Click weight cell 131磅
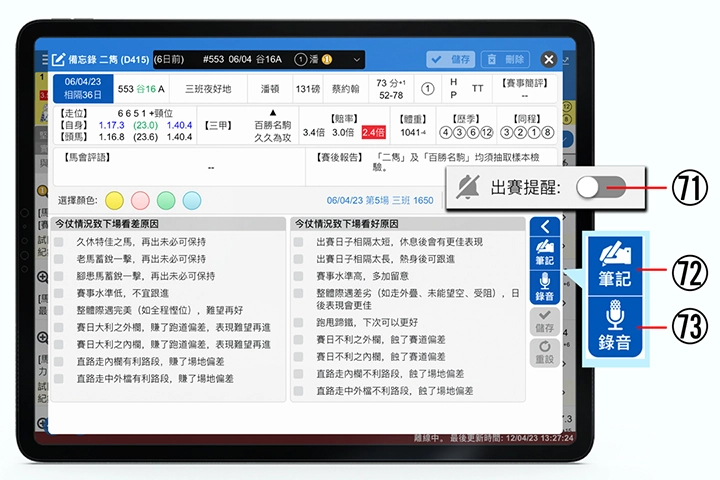The width and height of the screenshot is (720, 480). (308, 89)
